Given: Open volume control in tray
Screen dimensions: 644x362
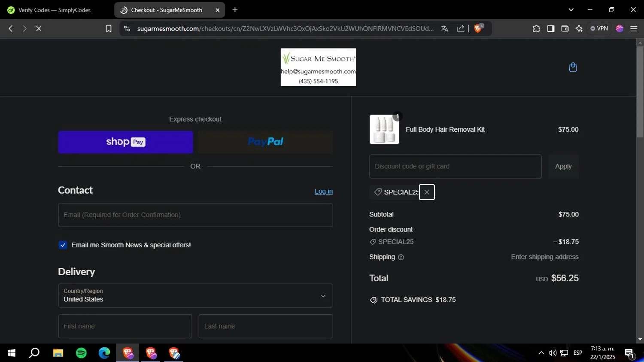Looking at the screenshot, I should pyautogui.click(x=553, y=353).
